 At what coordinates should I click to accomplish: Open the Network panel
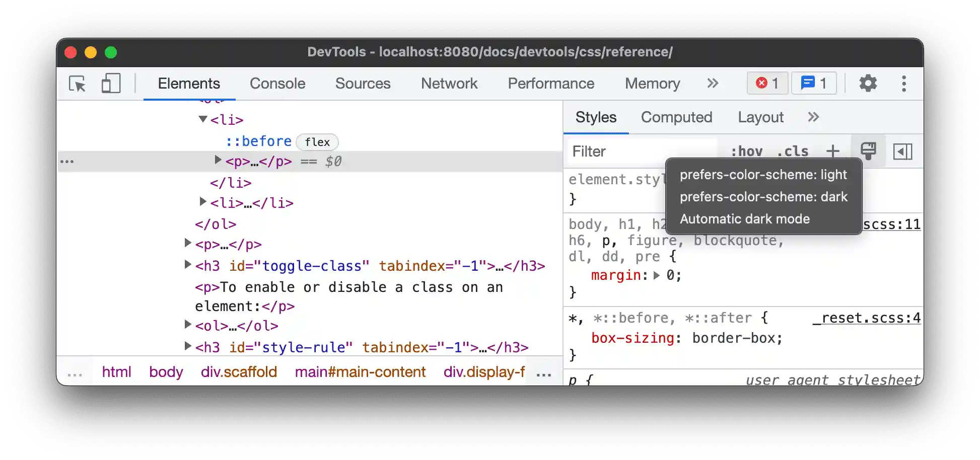[449, 84]
